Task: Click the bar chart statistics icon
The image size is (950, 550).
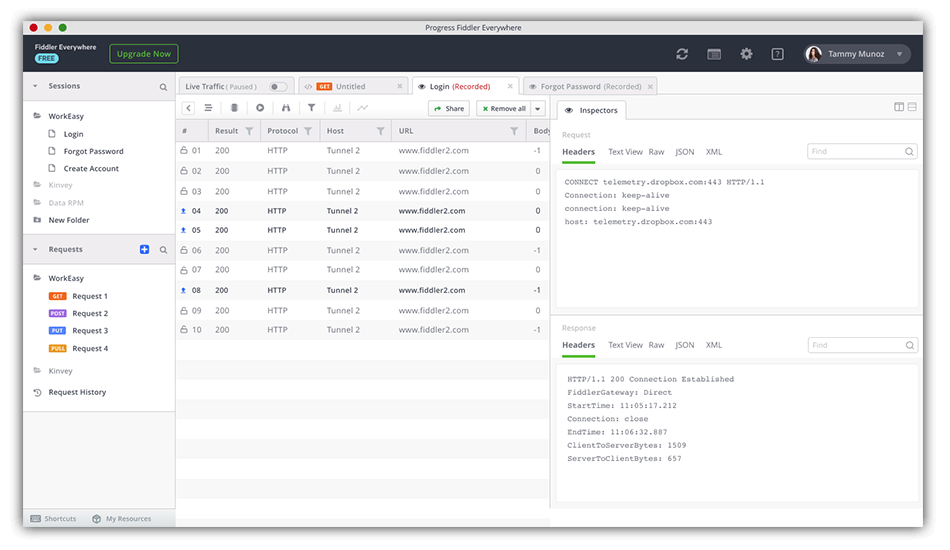Action: click(337, 108)
